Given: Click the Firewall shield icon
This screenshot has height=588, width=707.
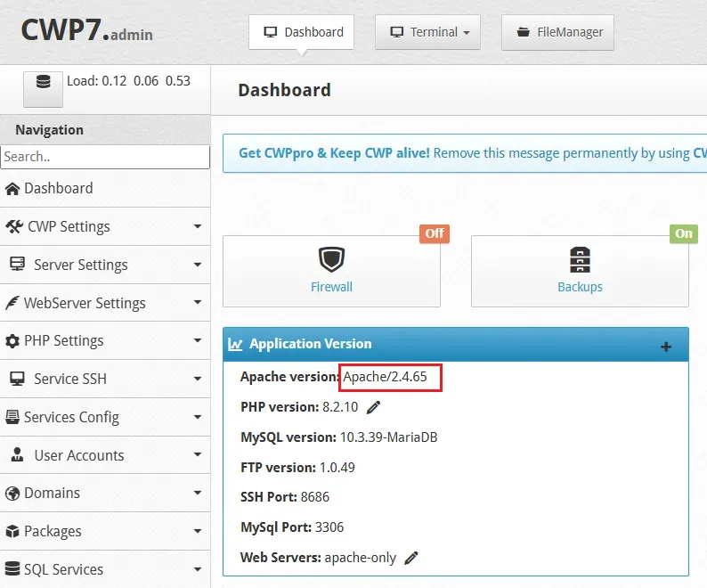Looking at the screenshot, I should point(331,259).
